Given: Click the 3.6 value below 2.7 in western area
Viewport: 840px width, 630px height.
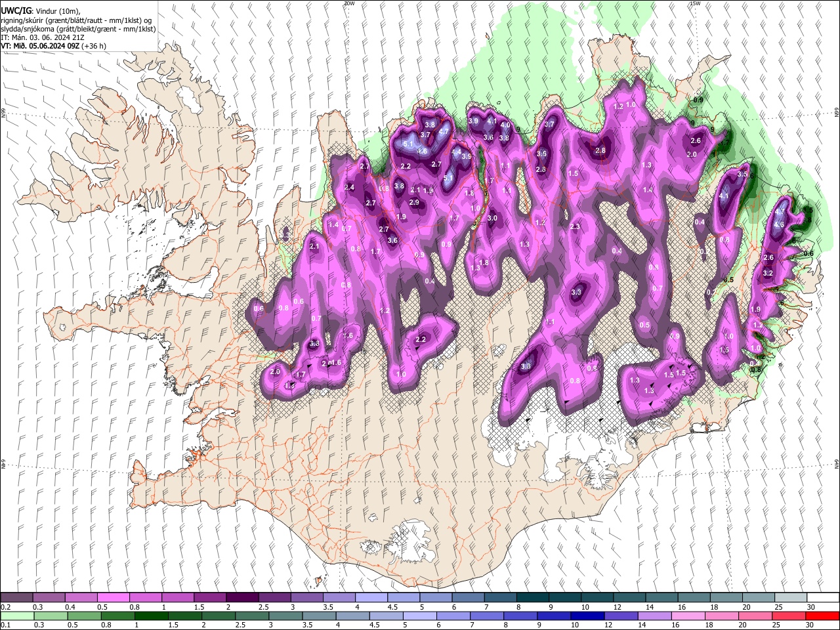Looking at the screenshot, I should point(392,241).
